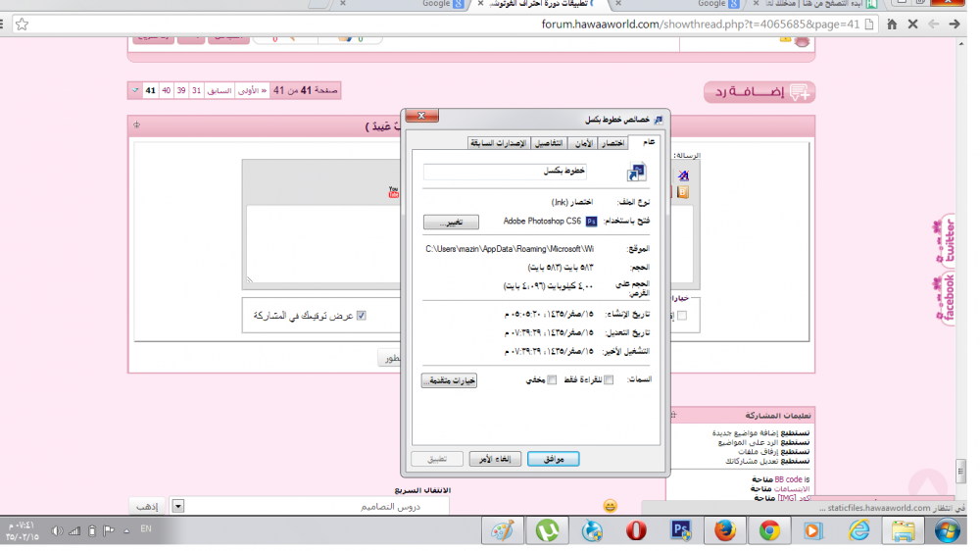Open Google Chrome taskbar icon
Viewport: 980px width, 551px height.
[769, 530]
